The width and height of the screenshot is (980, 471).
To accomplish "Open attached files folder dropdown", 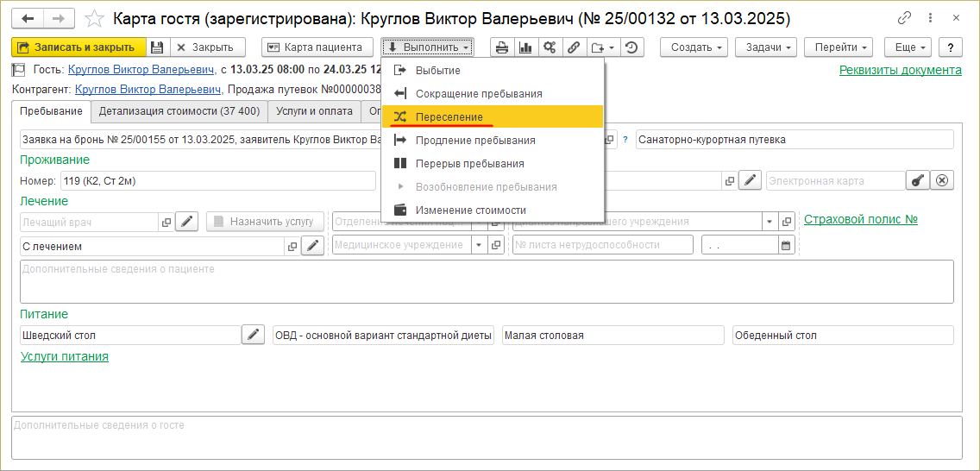I will tap(602, 47).
